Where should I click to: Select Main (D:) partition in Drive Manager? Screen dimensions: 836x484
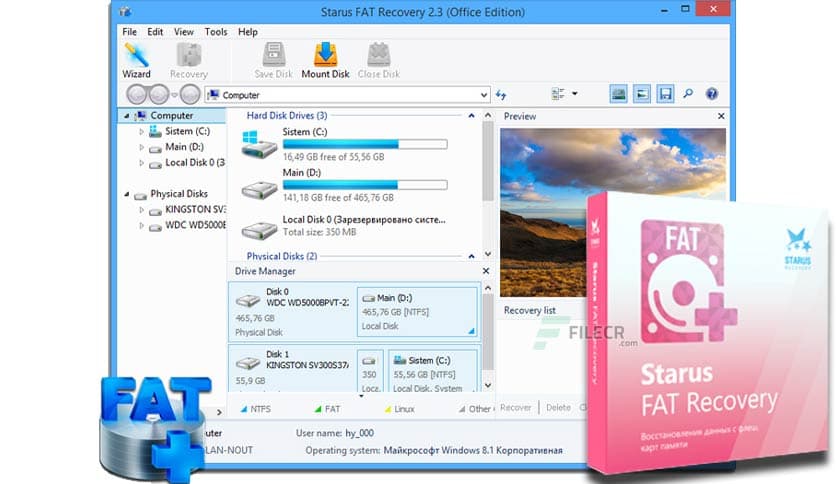click(x=417, y=312)
